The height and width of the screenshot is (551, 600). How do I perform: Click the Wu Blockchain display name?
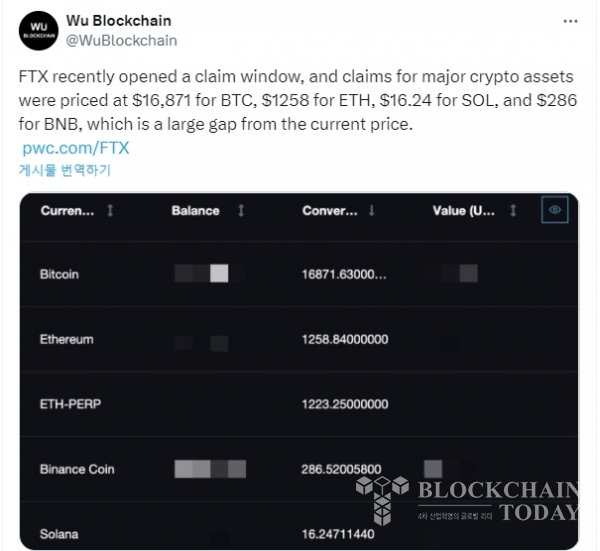click(x=119, y=21)
